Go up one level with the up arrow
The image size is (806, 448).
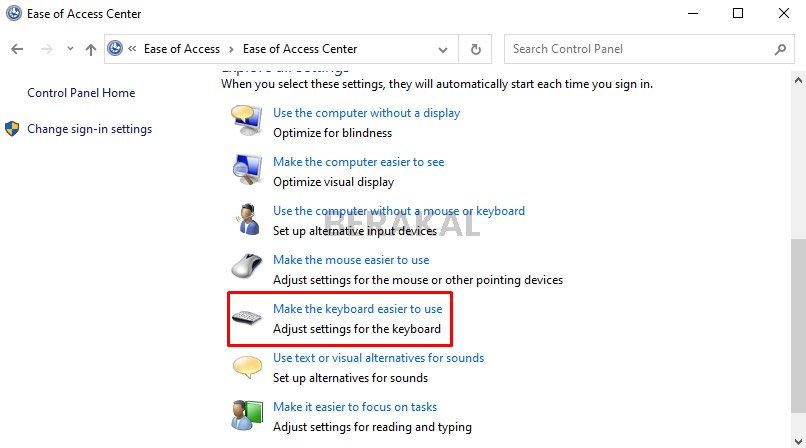(x=91, y=49)
